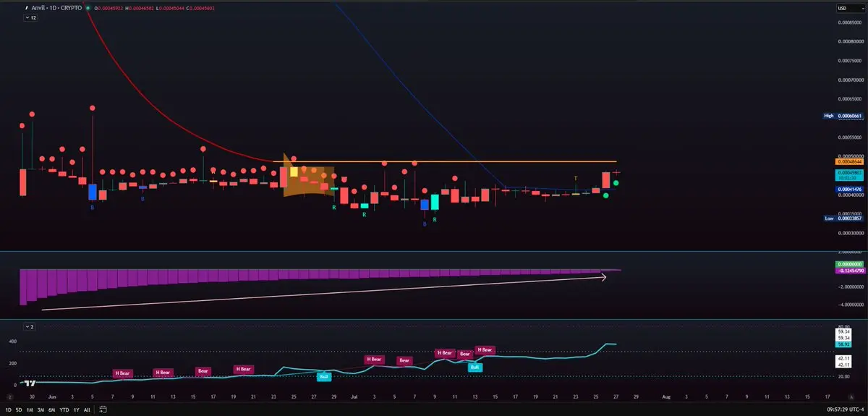Click the H Bear label near Jun 12
The width and height of the screenshot is (868, 416).
pyautogui.click(x=164, y=373)
